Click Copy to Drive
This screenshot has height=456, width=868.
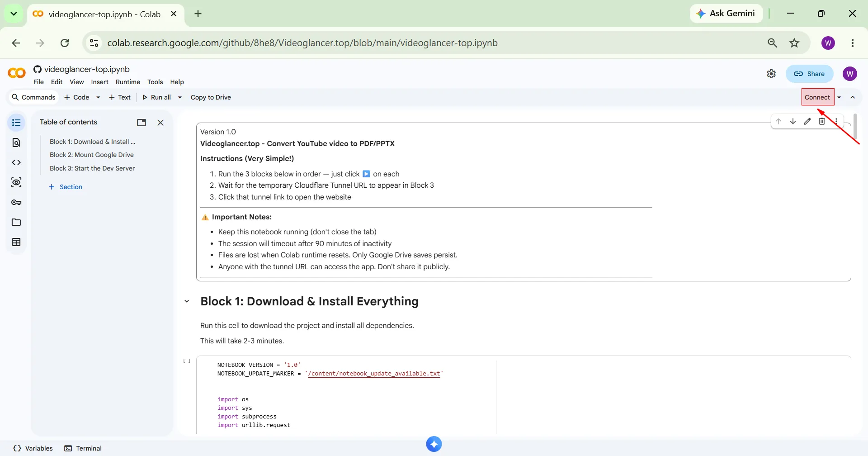(x=211, y=97)
